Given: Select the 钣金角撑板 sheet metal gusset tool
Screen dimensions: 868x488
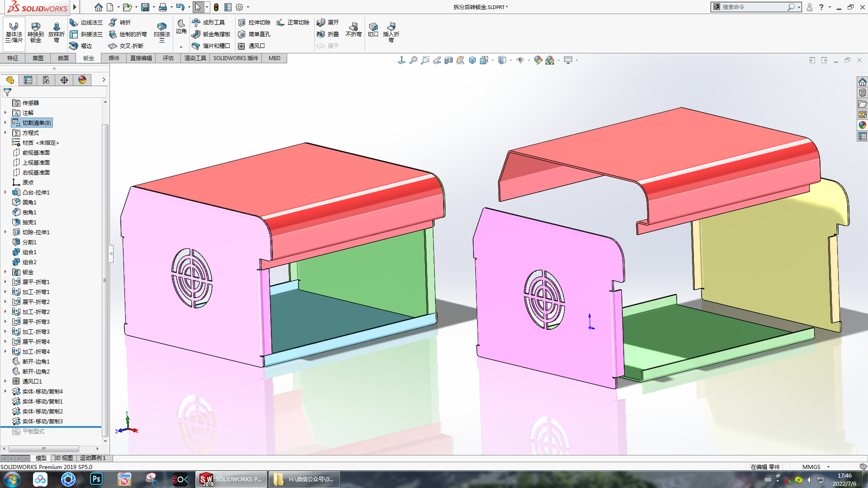Looking at the screenshot, I should (x=211, y=34).
